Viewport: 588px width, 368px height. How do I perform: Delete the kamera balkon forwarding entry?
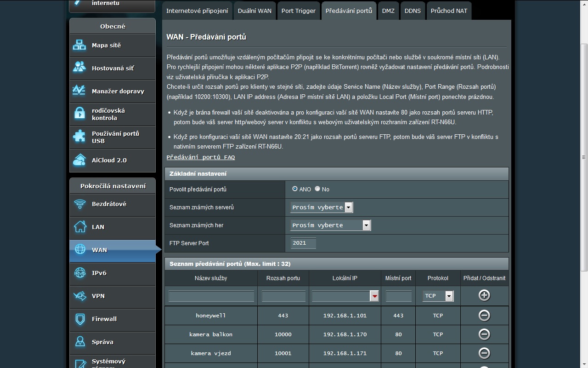click(x=484, y=334)
